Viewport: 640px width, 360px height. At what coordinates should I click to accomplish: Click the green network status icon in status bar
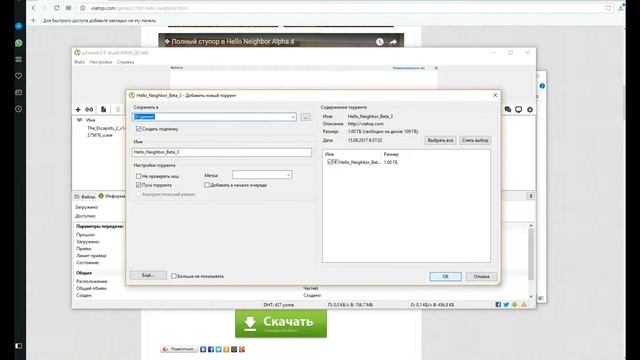tap(515, 304)
